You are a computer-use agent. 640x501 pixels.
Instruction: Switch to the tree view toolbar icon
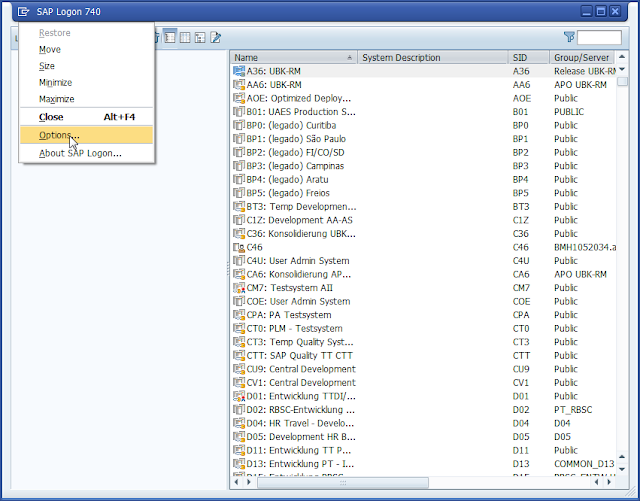click(200, 38)
